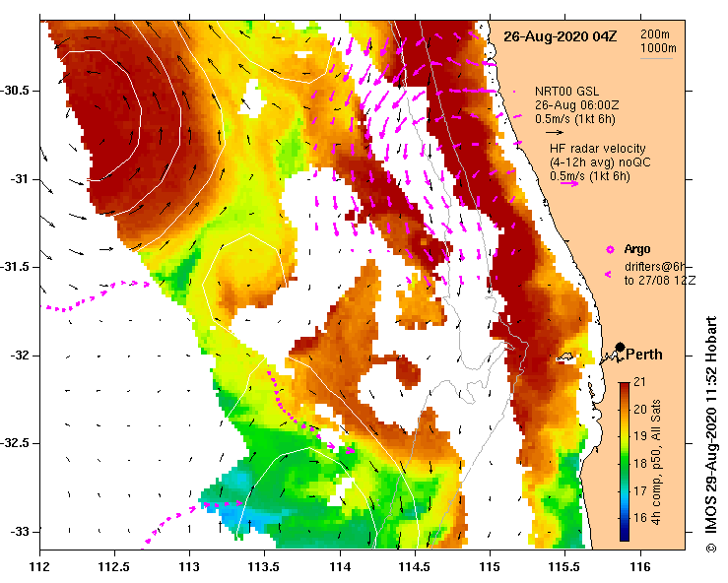Click the black NRT00 GSL reference arrow

[x=555, y=132]
